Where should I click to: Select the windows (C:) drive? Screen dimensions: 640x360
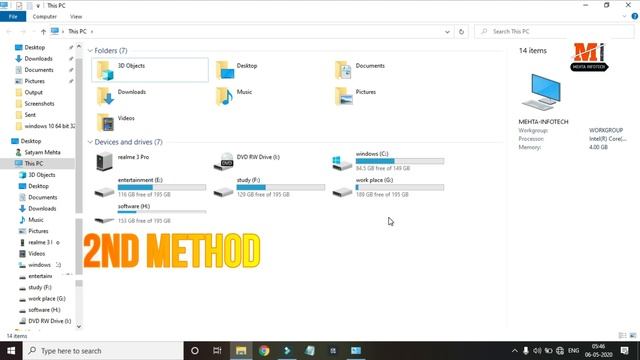(x=388, y=161)
